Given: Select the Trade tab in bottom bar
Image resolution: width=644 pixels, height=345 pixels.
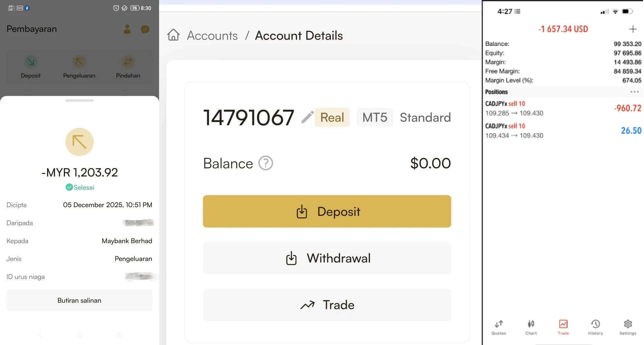Looking at the screenshot, I should pos(563,327).
